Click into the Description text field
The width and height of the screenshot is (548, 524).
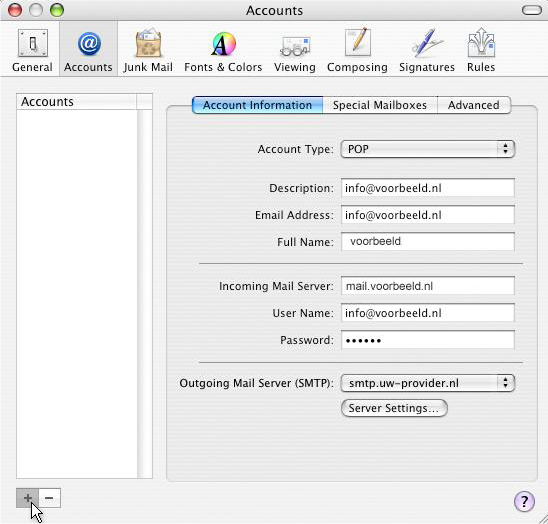point(427,188)
